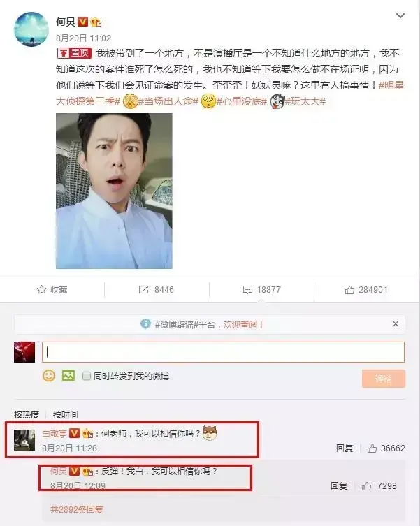420x526 pixels.
Task: Open the emoji smiley picker
Action: [x=49, y=375]
